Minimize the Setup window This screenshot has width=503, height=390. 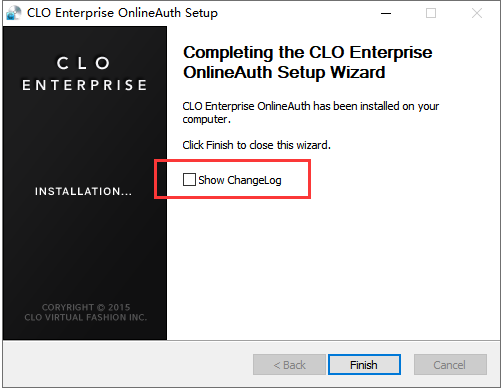click(x=386, y=13)
